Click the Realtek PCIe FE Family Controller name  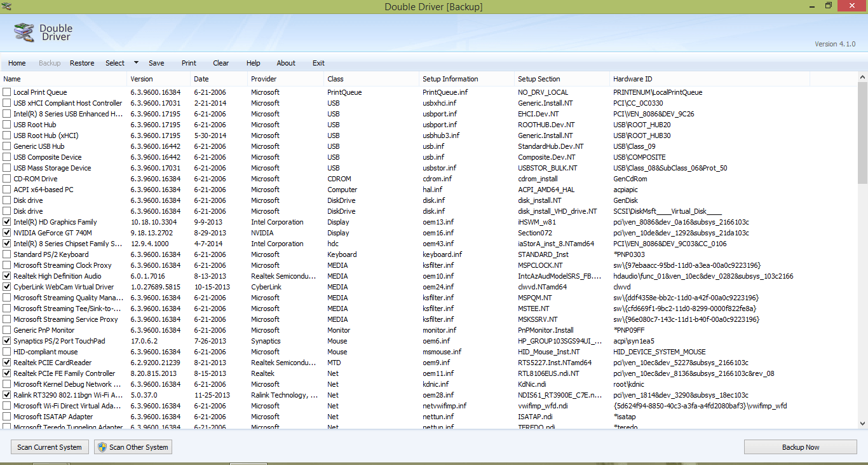coord(64,373)
